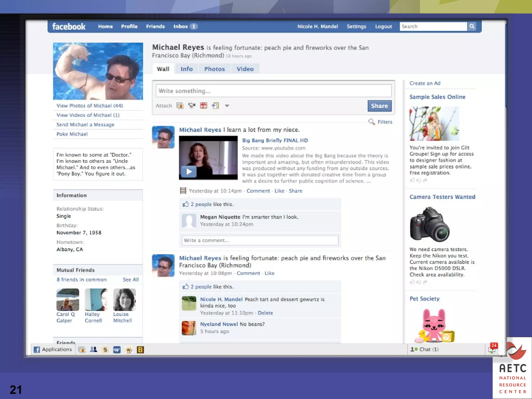Screen dimensions: 532x399
Task: Click Poke Michael link
Action: coord(72,134)
